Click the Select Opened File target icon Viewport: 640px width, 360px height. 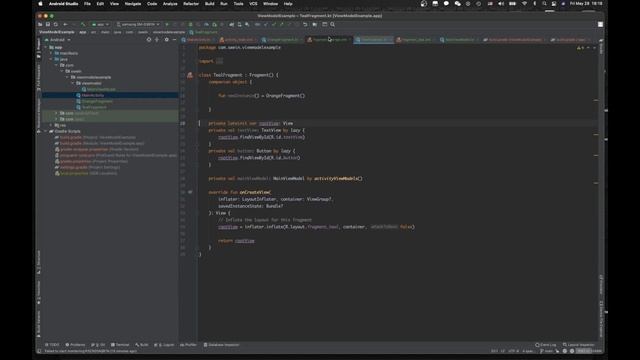pyautogui.click(x=149, y=40)
